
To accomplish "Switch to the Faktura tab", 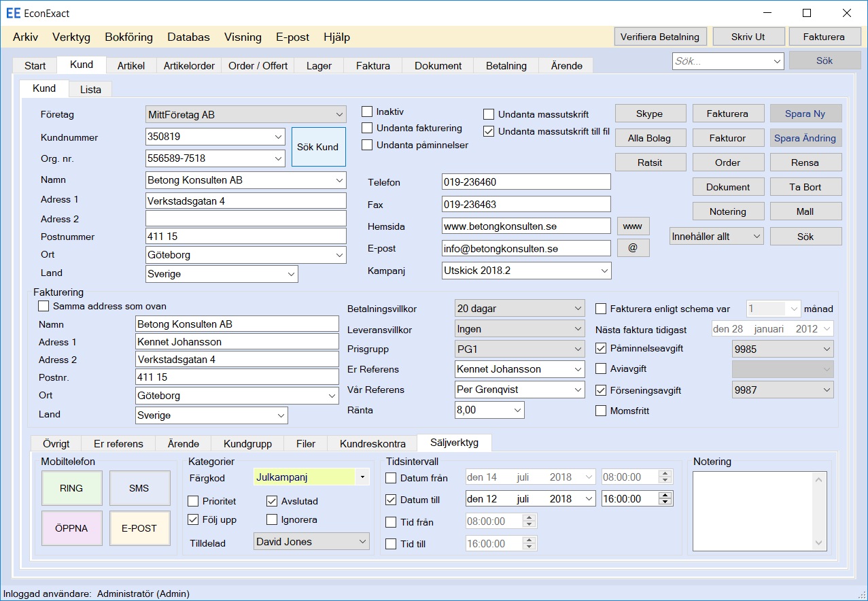I will [373, 66].
